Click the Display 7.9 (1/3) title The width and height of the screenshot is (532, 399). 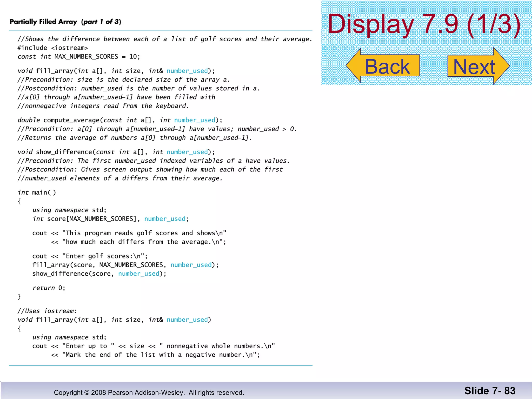(x=424, y=24)
